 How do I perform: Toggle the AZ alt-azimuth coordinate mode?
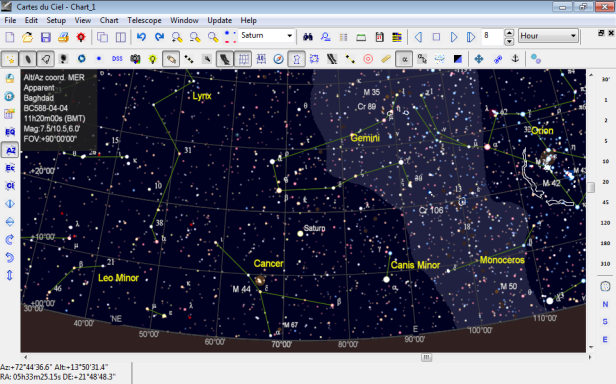coord(10,150)
